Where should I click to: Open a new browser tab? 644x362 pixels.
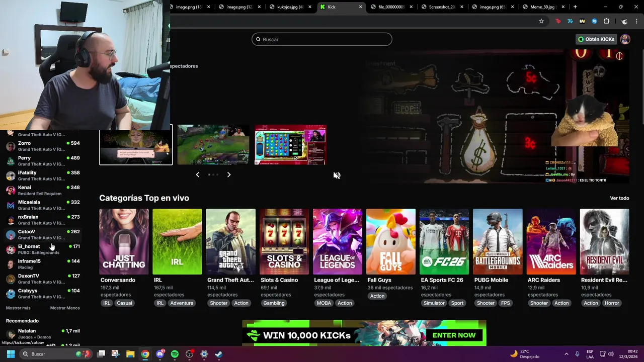pyautogui.click(x=575, y=7)
